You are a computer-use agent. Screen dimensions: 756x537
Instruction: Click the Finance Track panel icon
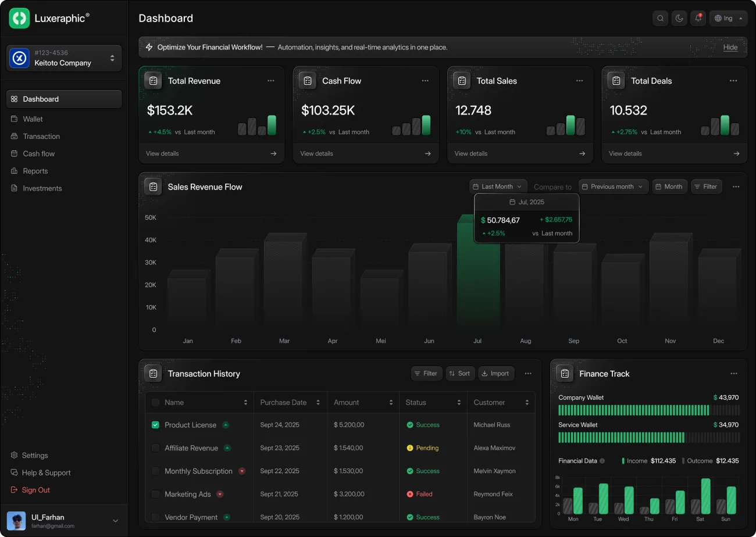click(565, 374)
